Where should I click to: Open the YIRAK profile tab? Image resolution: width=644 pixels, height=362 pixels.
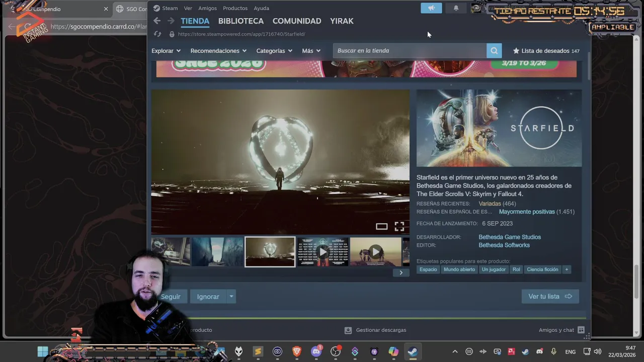pos(342,21)
